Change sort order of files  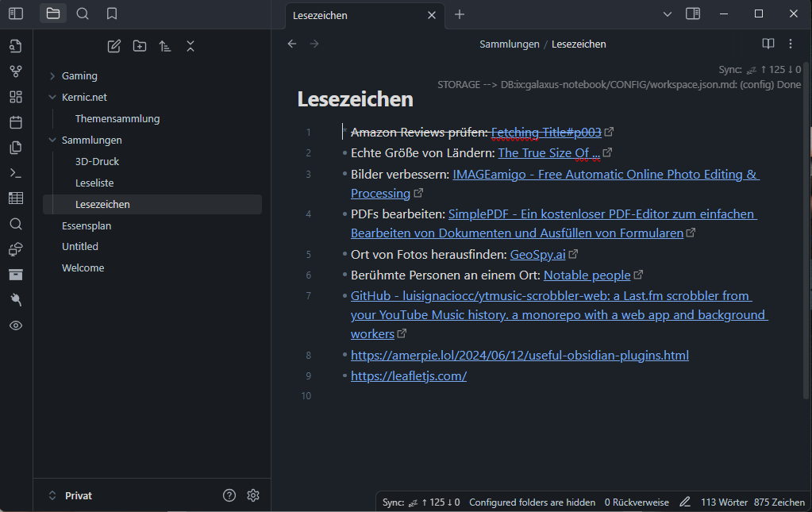[165, 46]
